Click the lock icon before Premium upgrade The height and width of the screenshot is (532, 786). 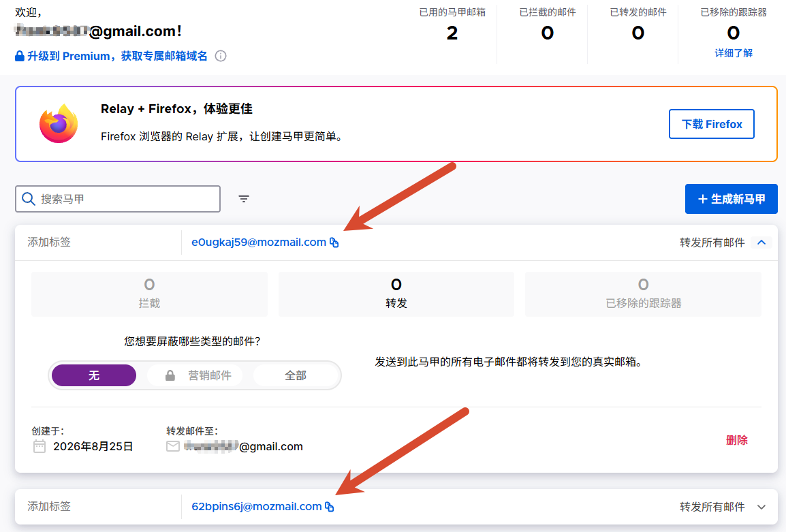[x=20, y=56]
